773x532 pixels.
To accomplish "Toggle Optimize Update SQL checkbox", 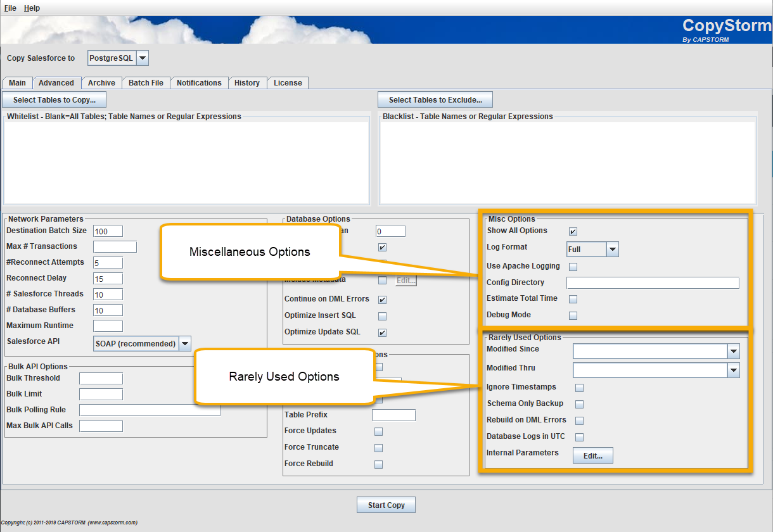I will 382,332.
